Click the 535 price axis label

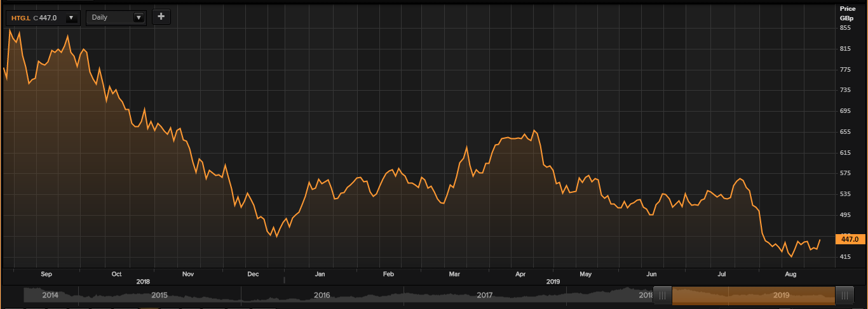click(845, 194)
